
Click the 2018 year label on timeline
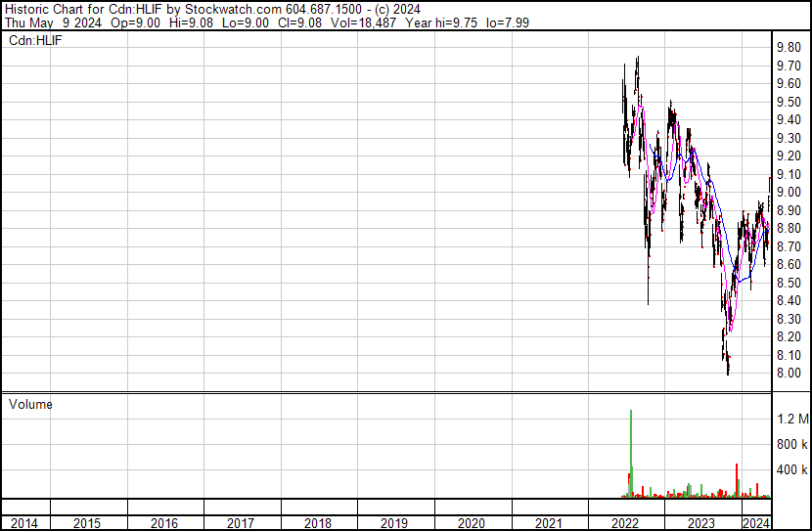317,523
